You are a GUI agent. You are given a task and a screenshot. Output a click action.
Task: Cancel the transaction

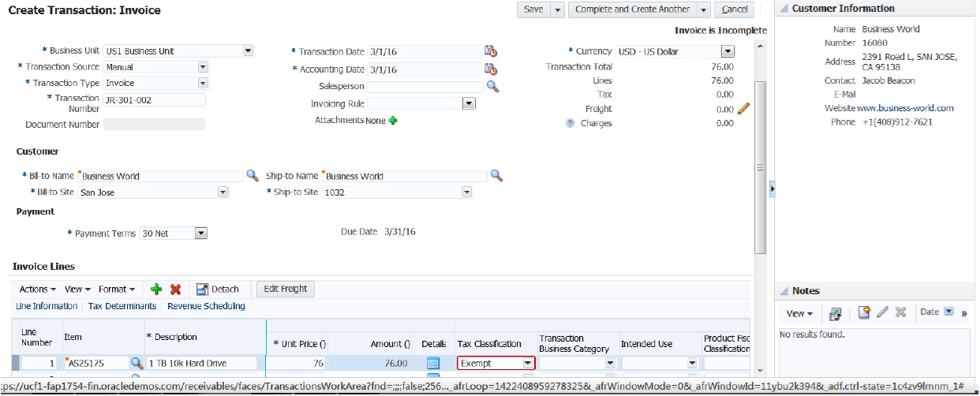[x=735, y=9]
